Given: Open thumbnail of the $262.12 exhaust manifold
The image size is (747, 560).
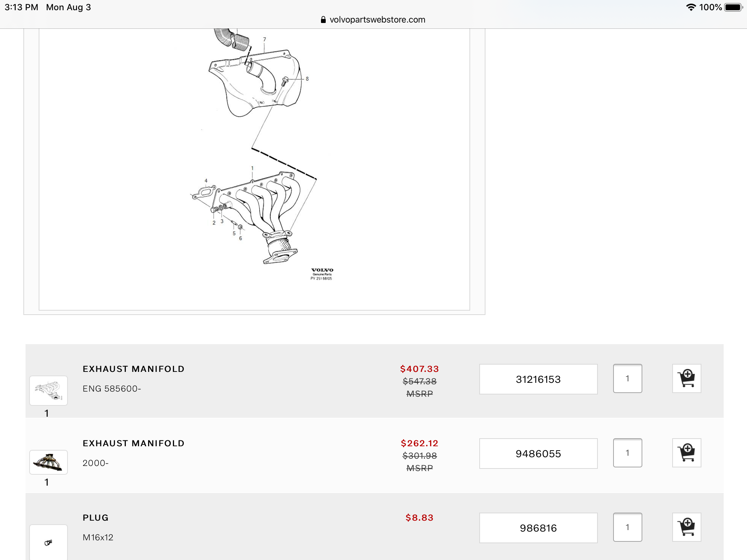Looking at the screenshot, I should (x=49, y=462).
